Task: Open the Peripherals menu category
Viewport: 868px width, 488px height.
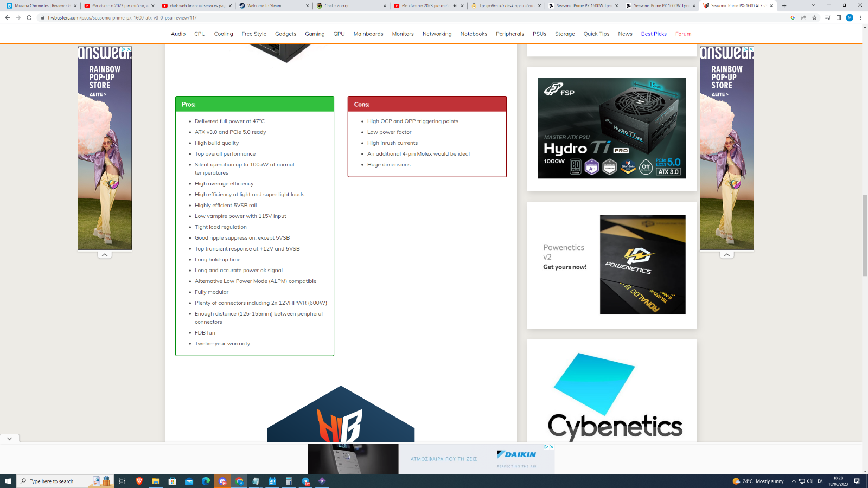Action: point(510,34)
